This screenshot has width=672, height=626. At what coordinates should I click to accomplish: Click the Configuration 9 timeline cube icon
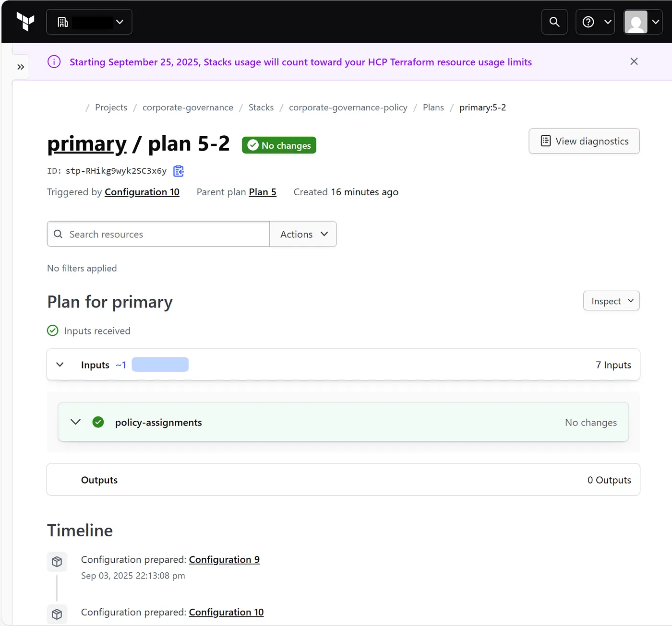point(57,562)
